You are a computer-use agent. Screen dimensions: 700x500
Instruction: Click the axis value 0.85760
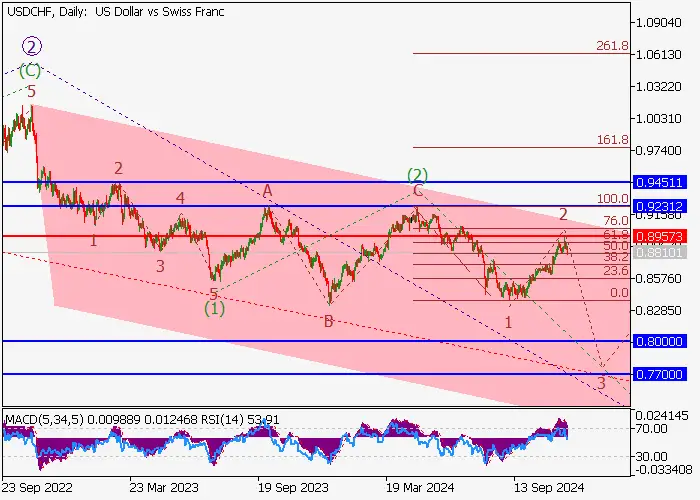point(658,279)
